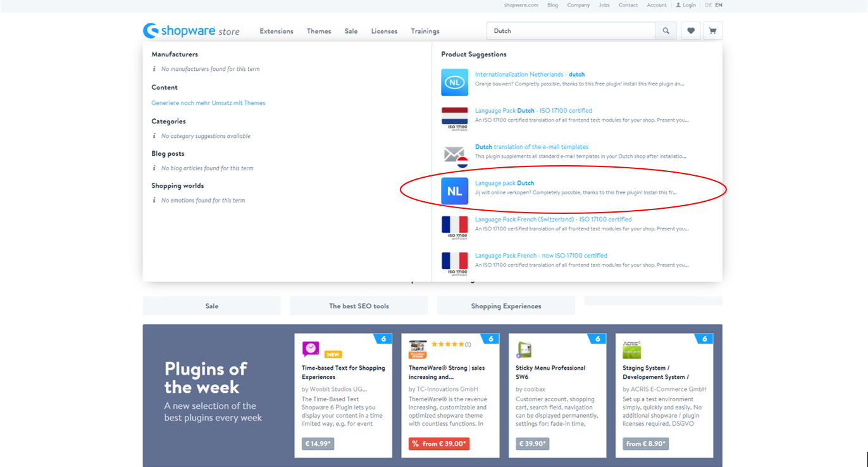Click Generiere noch mehr Umsatz mit Themes
Viewport: 868px width, 467px height.
[x=208, y=103]
